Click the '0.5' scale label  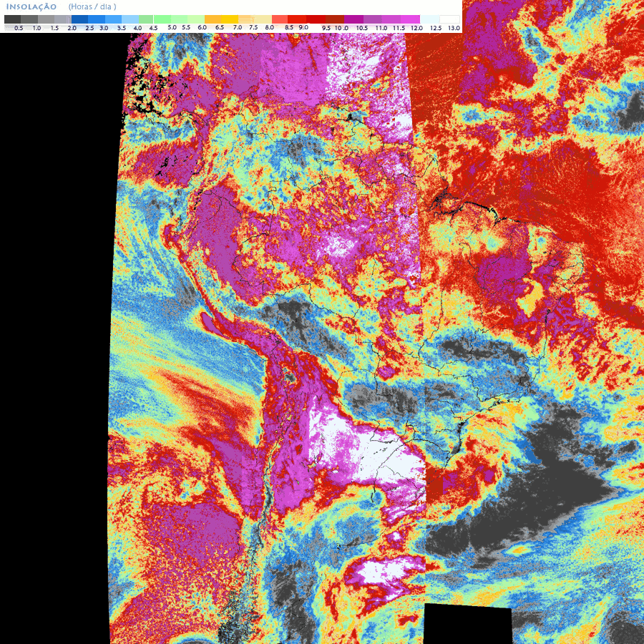click(x=19, y=28)
